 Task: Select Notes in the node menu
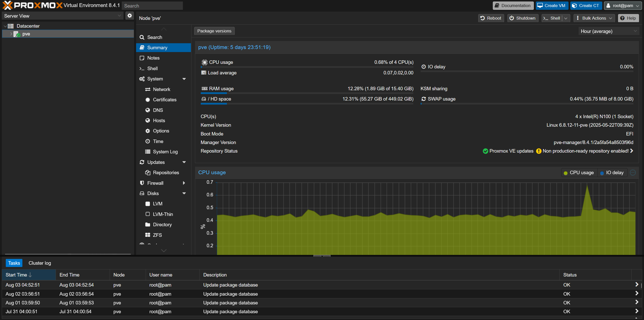click(x=153, y=58)
